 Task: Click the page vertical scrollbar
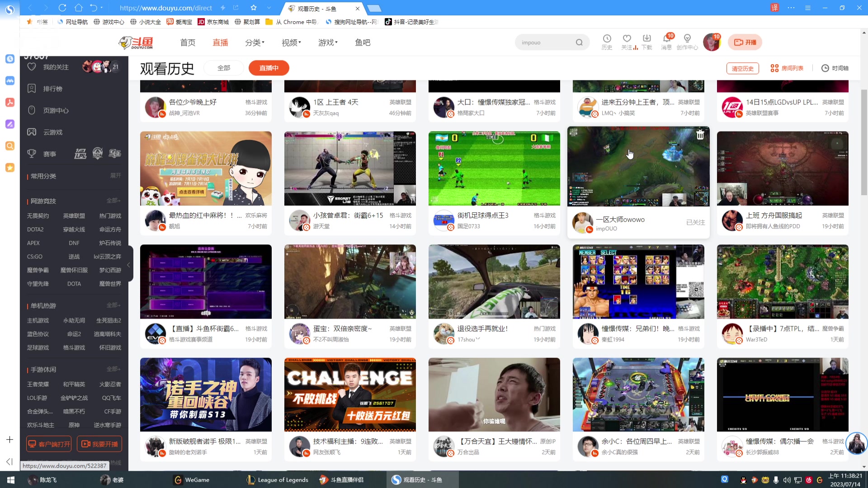coord(864,142)
